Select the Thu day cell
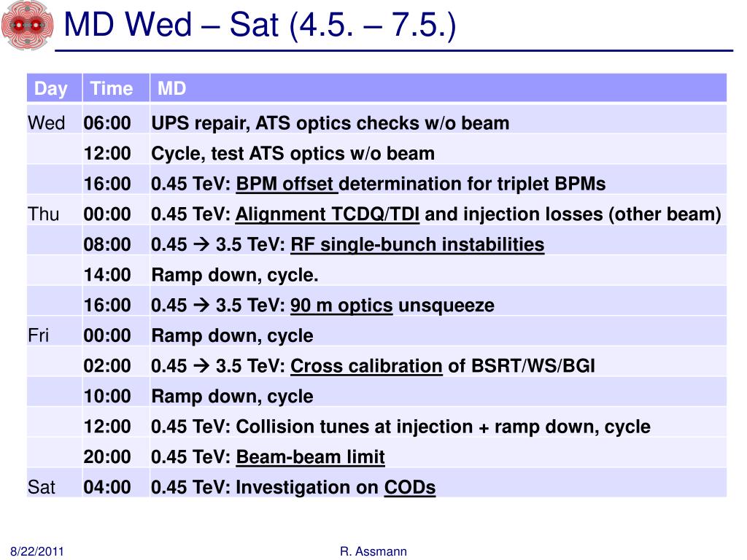Viewport: 747px width, 560px height. click(43, 214)
